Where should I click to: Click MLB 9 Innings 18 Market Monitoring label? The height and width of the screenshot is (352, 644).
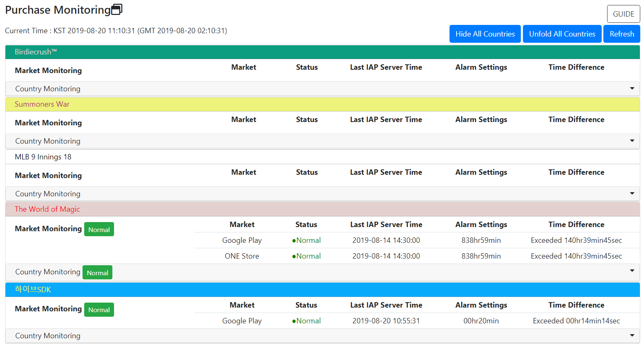pos(48,176)
